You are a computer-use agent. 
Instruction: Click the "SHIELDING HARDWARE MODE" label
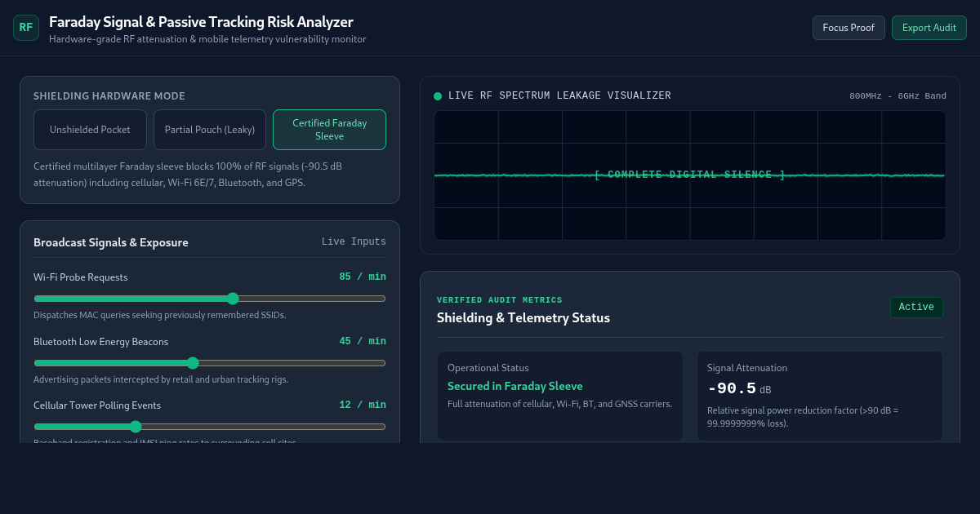(x=109, y=96)
